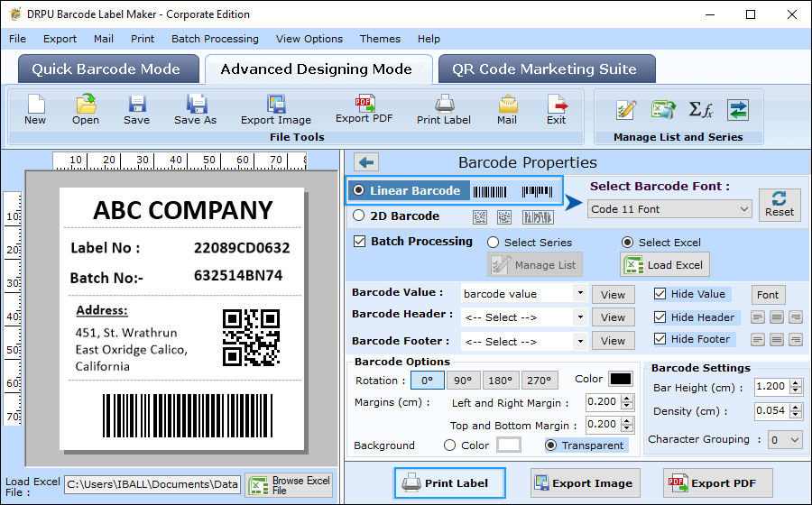The width and height of the screenshot is (812, 505).
Task: Expand the Barcode Header dropdown
Action: point(580,317)
